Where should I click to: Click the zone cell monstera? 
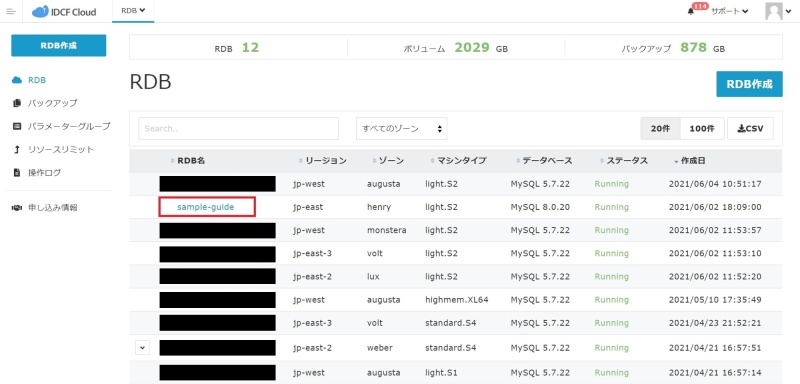pyautogui.click(x=387, y=230)
